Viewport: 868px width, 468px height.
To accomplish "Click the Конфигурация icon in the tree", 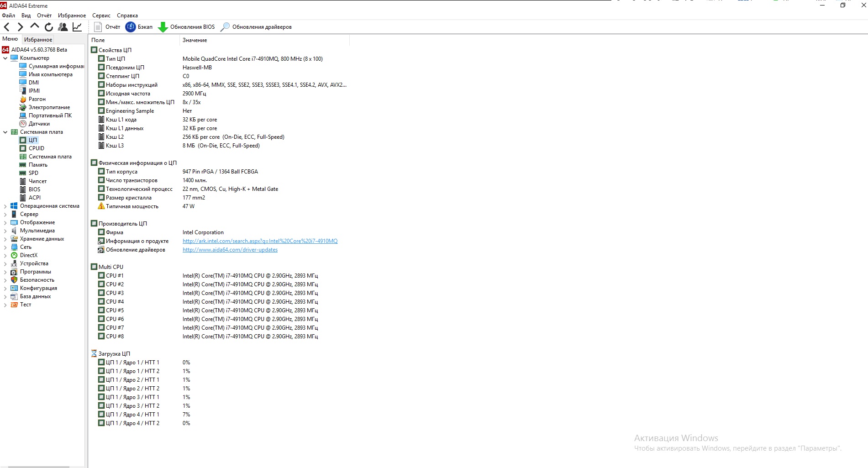I will click(x=14, y=288).
